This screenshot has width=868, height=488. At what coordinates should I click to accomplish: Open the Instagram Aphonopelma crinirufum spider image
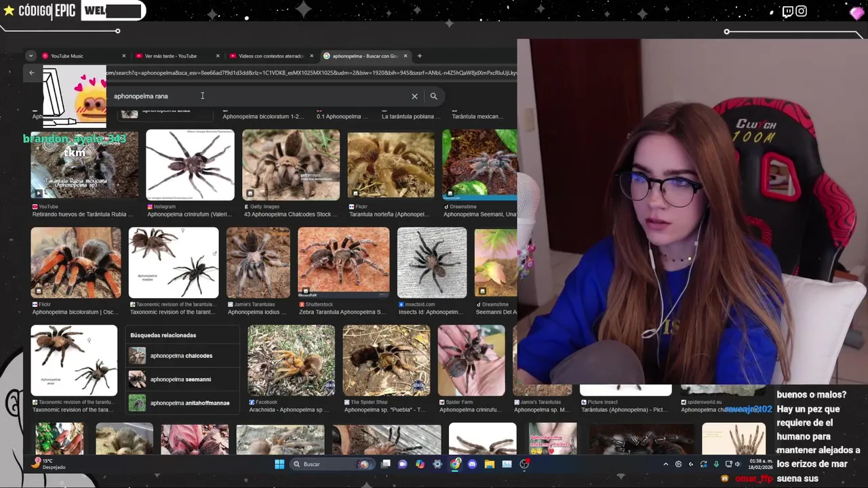pos(190,165)
